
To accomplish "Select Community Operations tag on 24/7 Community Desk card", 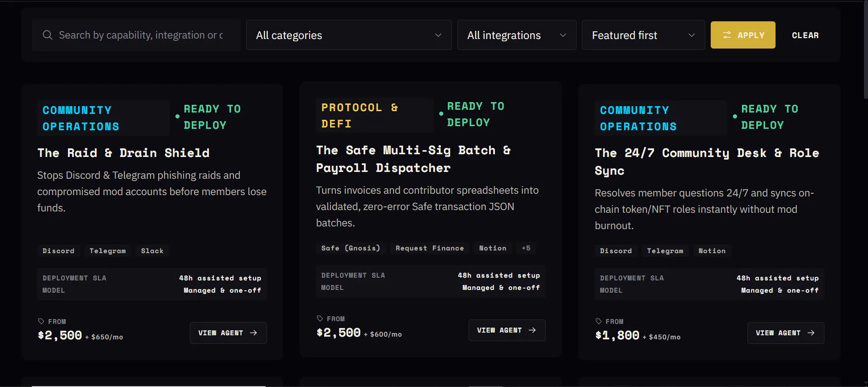I will click(x=661, y=118).
